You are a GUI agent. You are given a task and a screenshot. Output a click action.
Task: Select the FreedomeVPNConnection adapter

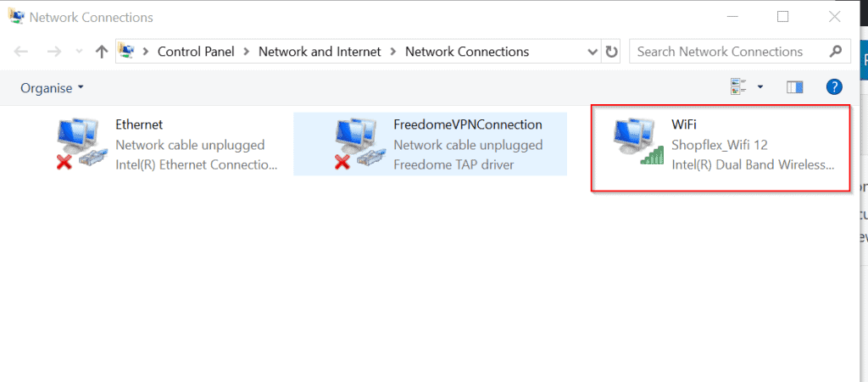point(430,144)
